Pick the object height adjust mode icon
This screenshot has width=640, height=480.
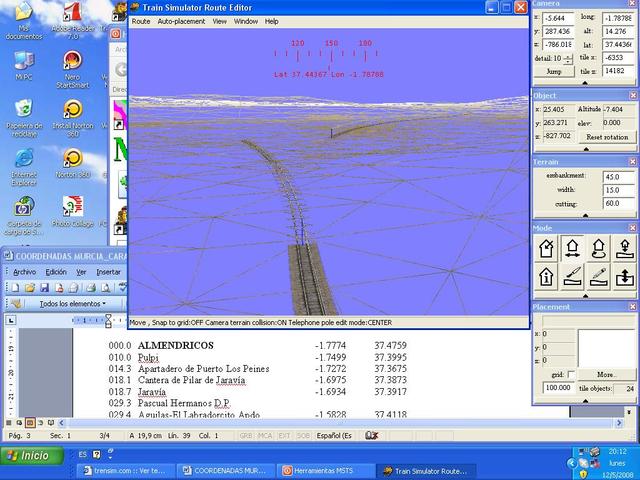coord(623,248)
